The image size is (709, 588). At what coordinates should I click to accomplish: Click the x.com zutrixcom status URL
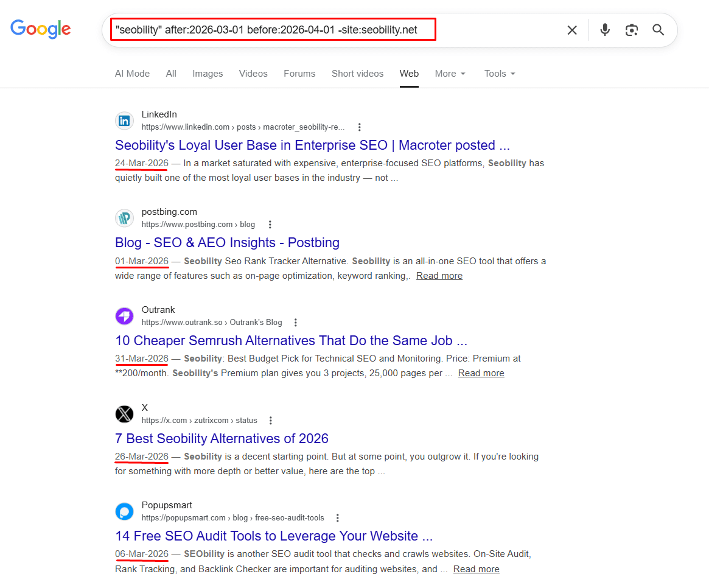(x=200, y=420)
